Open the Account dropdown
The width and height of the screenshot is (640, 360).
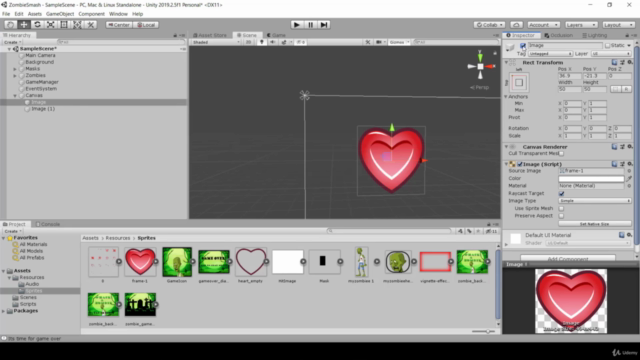click(543, 25)
